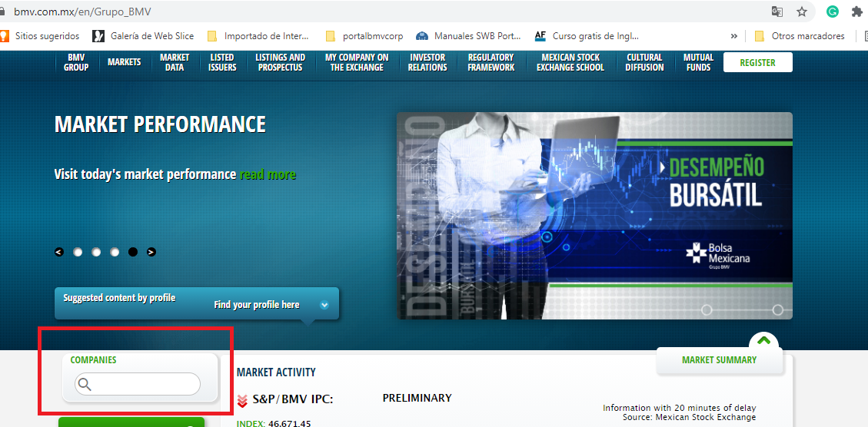
Task: Open the Markets menu
Action: 124,62
